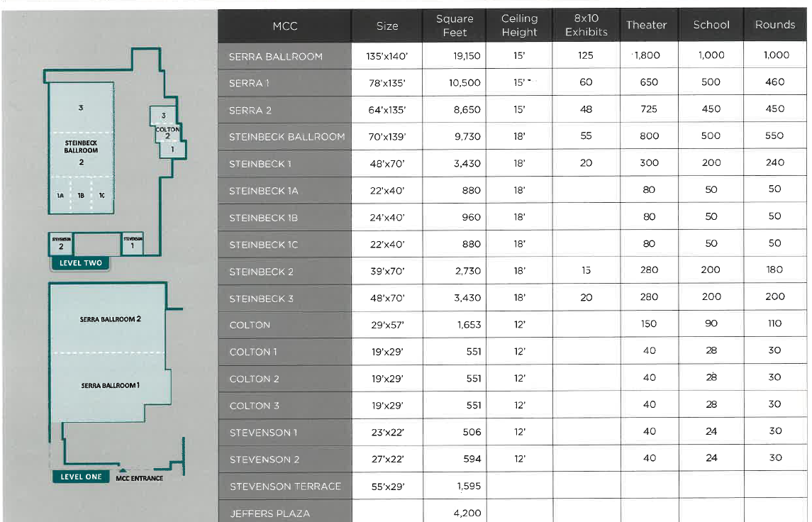Click the 1A room on Level Two plan
This screenshot has width=812, height=522.
click(x=60, y=195)
